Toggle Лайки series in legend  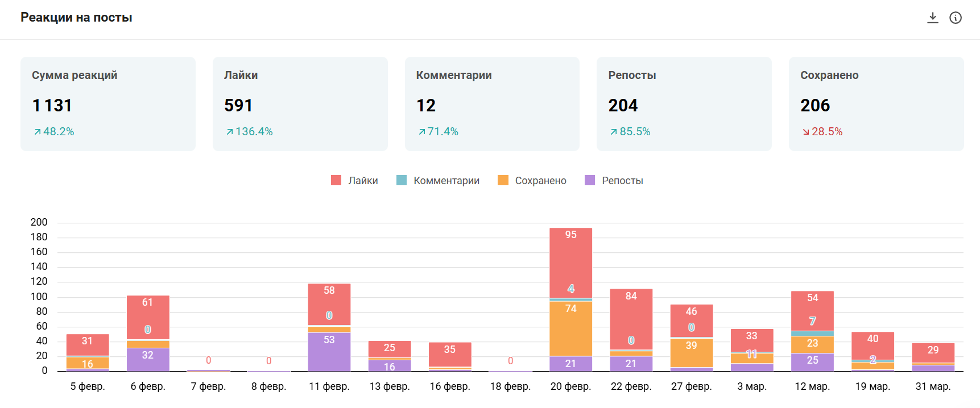(354, 181)
